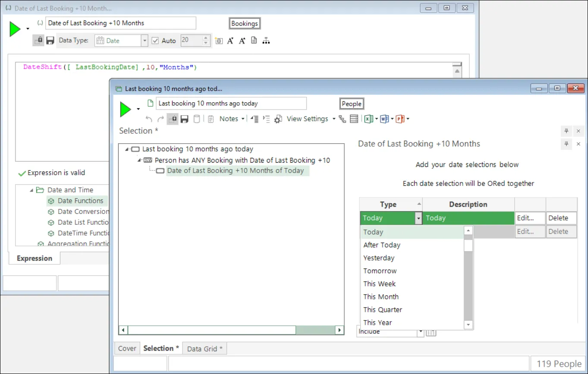Collapse the Date and Time folder
The width and height of the screenshot is (588, 374).
pyautogui.click(x=31, y=190)
